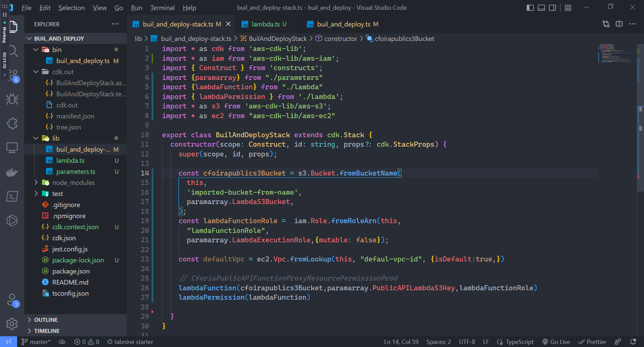Open Manage settings gear icon
Image resolution: width=644 pixels, height=347 pixels.
tap(12, 324)
